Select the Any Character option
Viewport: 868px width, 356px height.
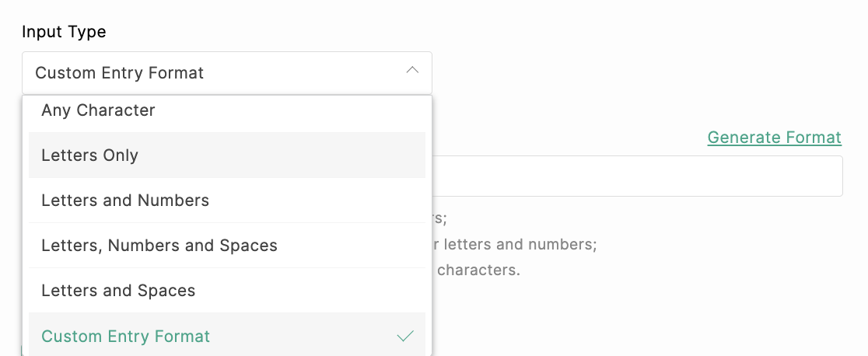pyautogui.click(x=99, y=110)
